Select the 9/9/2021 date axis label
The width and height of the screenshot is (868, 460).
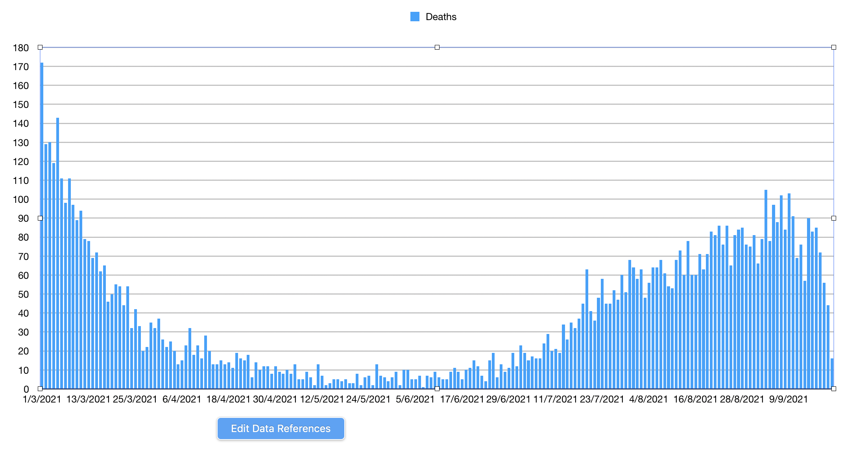click(x=788, y=399)
